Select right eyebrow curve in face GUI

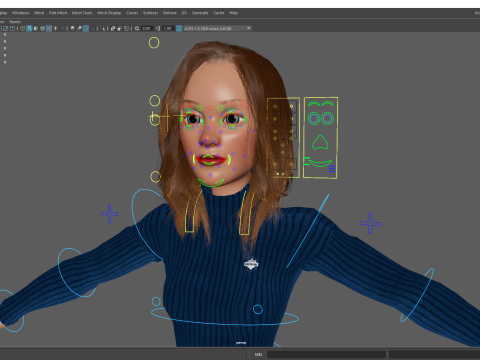(328, 104)
